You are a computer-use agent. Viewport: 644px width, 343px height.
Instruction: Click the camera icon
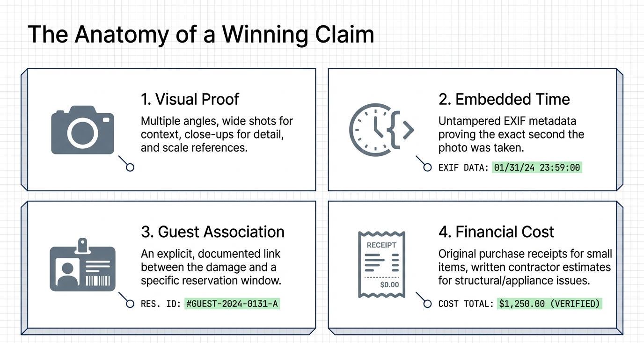[82, 130]
